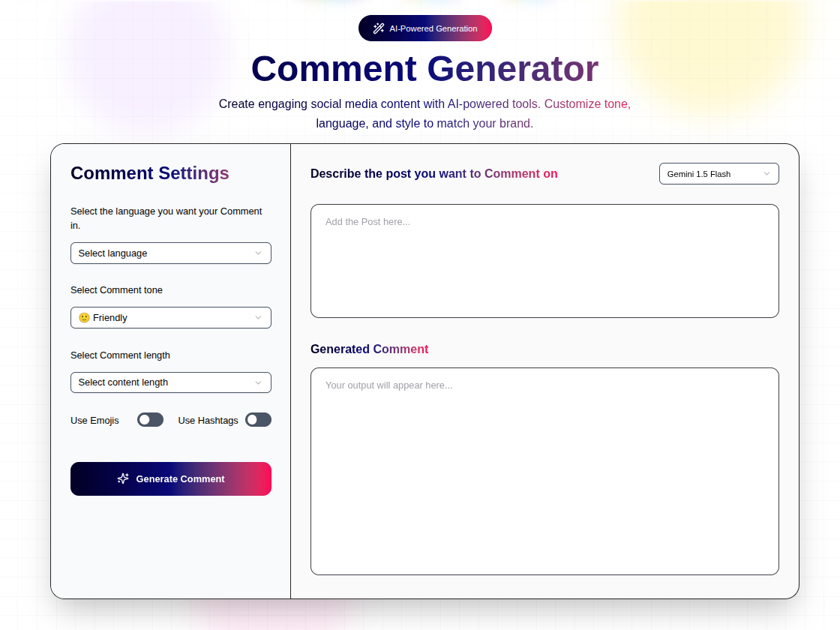Viewport: 840px width, 630px height.
Task: Click the chevron in Gemini model selector
Action: pos(766,174)
